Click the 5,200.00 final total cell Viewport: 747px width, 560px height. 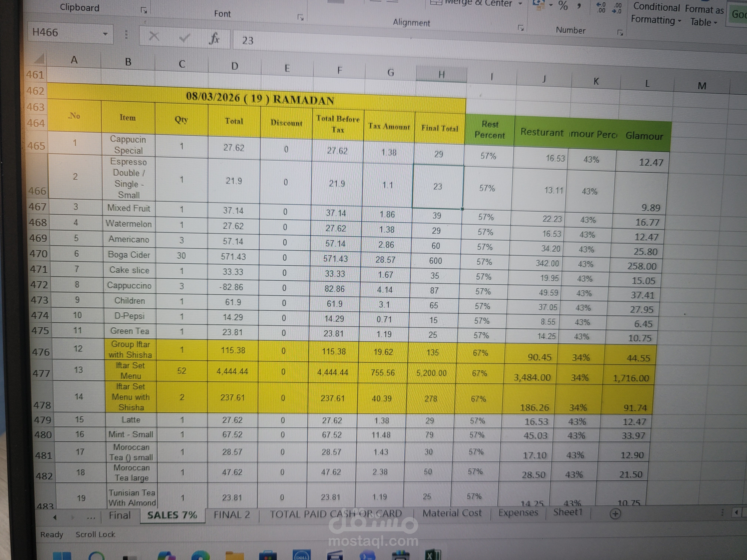tap(431, 373)
